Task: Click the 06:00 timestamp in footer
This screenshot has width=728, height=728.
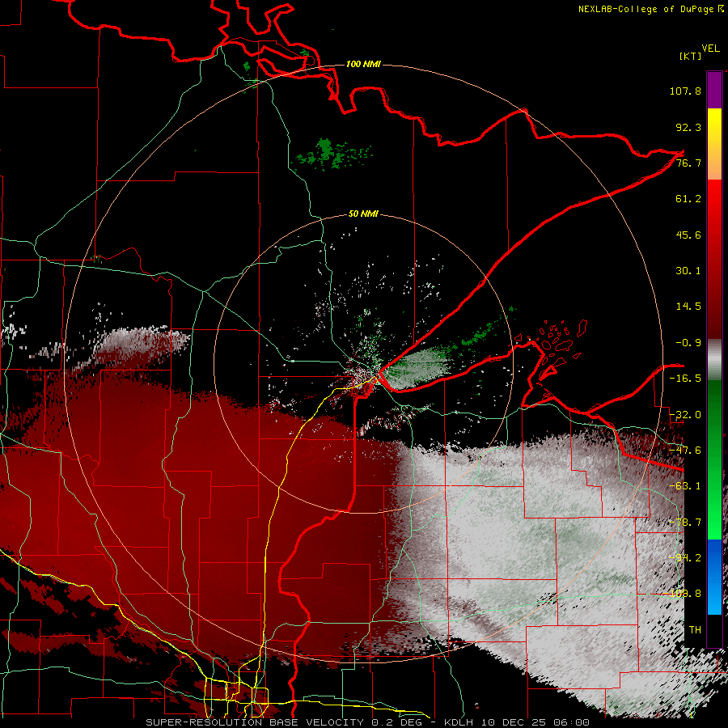Action: [572, 722]
